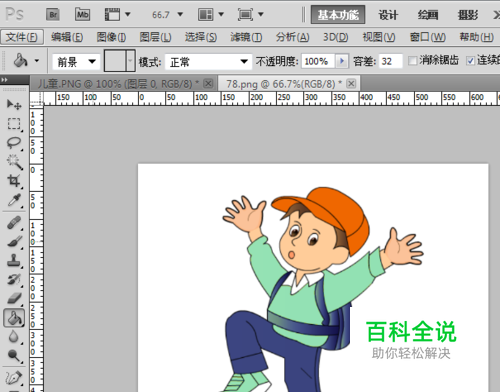Select the Eraser tool
This screenshot has width=500, height=392.
coord(14,298)
